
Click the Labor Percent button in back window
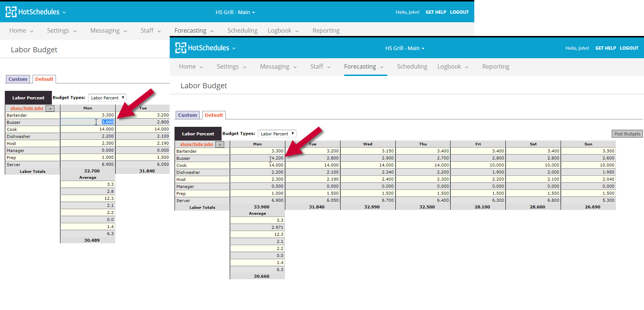pos(28,98)
